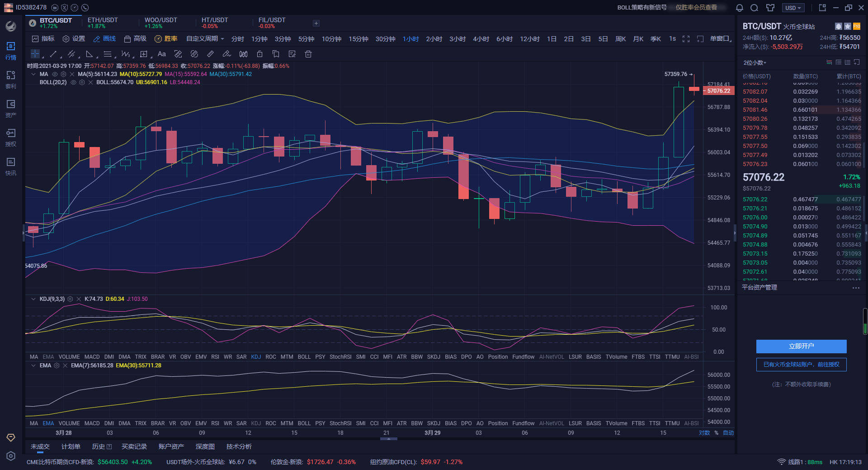
Task: Select the parallel channel drawing tool
Action: tap(71, 54)
